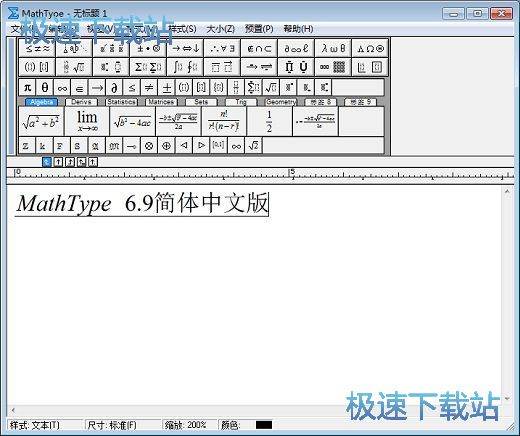Open the 样式(S) menu

182,29
